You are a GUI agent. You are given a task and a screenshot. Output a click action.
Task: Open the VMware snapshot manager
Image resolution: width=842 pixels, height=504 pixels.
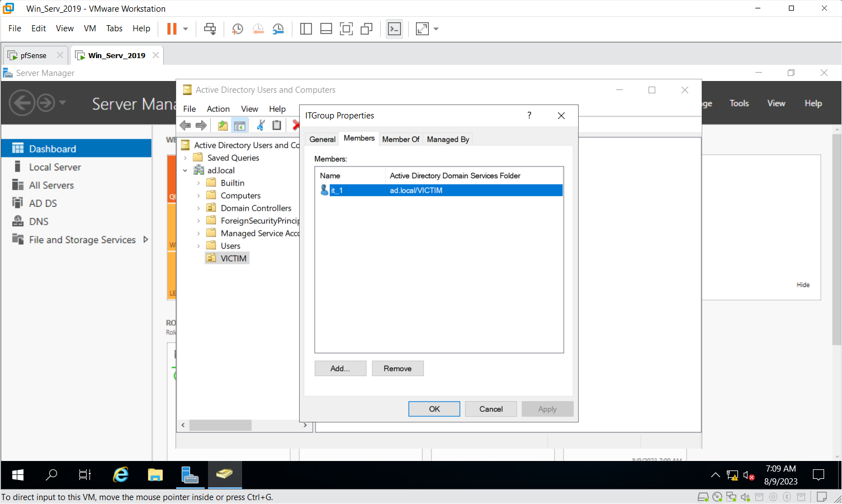point(278,28)
